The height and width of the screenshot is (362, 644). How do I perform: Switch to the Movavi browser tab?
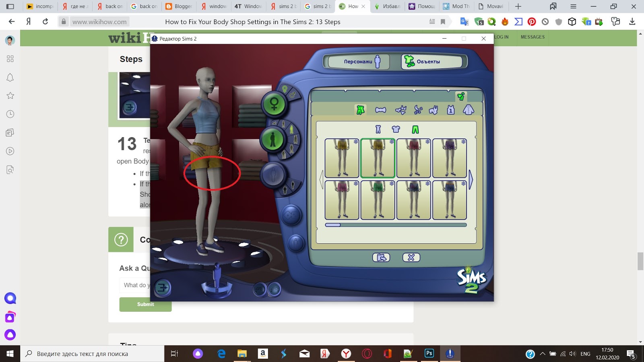491,6
